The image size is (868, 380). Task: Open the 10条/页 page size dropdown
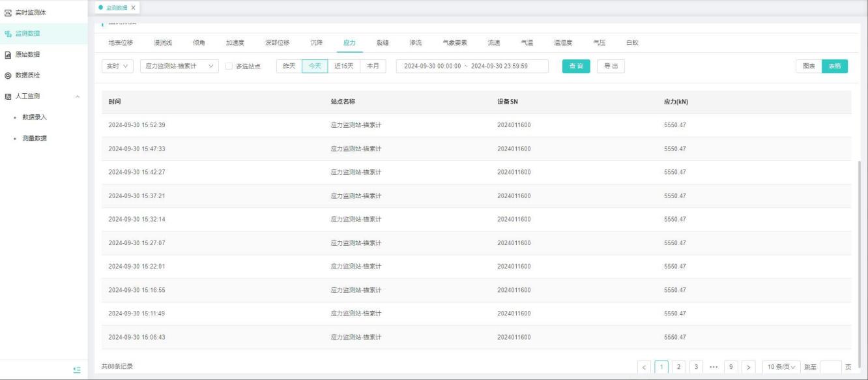click(781, 367)
